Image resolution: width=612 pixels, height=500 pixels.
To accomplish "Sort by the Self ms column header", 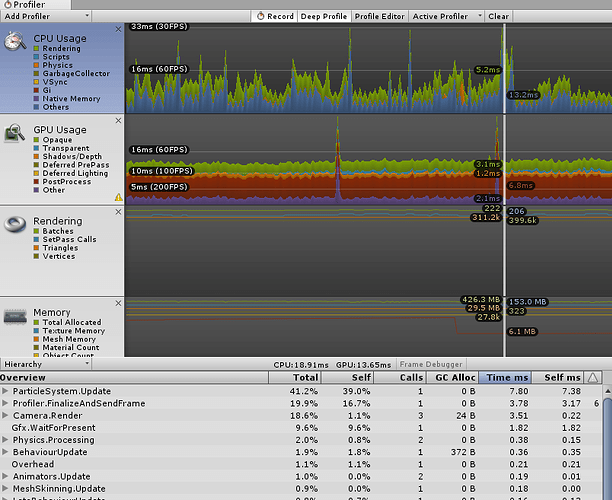I will coord(557,377).
